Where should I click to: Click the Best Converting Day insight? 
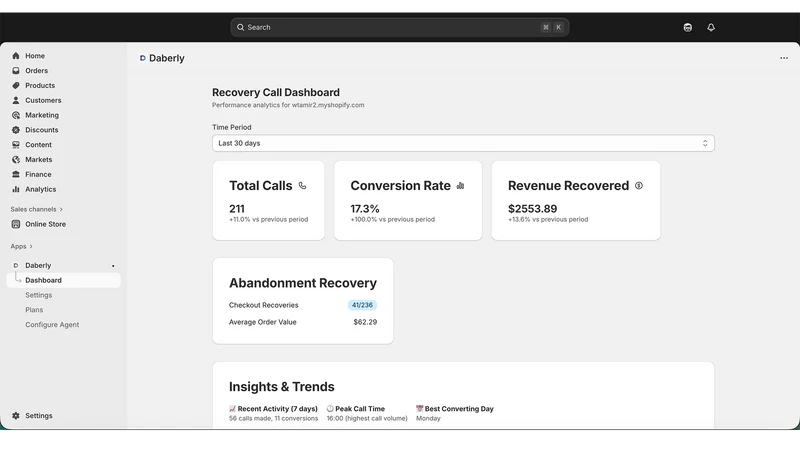455,413
